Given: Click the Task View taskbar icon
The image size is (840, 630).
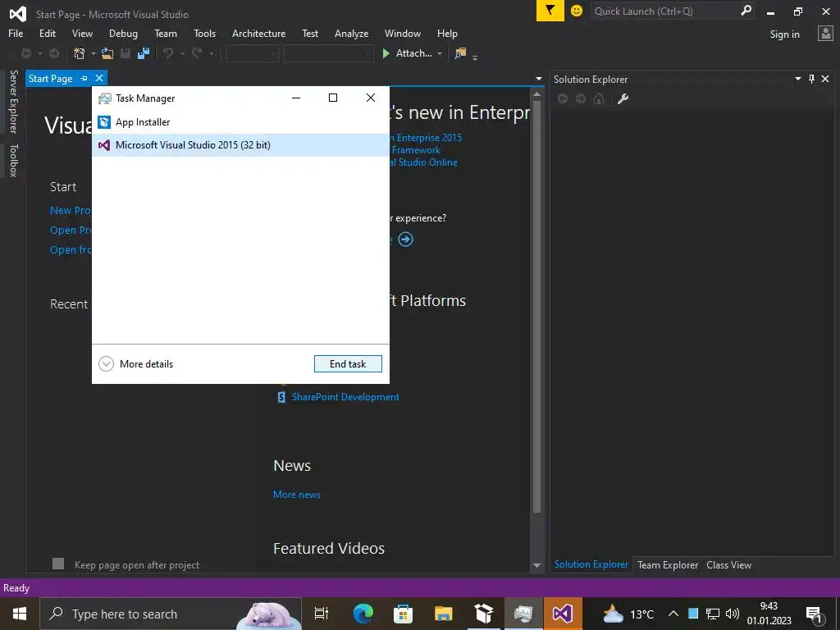Looking at the screenshot, I should (322, 614).
